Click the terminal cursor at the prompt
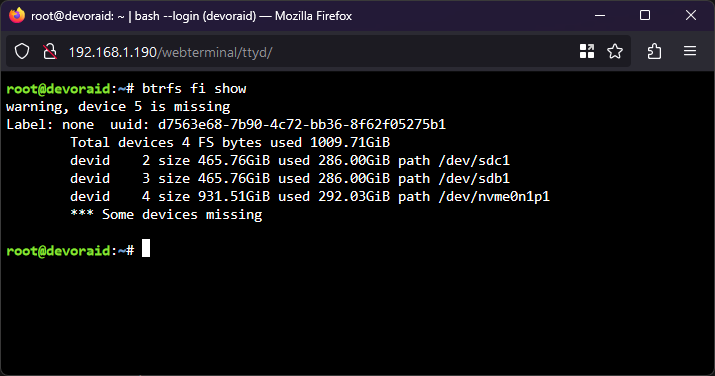This screenshot has width=715, height=376. [x=146, y=248]
